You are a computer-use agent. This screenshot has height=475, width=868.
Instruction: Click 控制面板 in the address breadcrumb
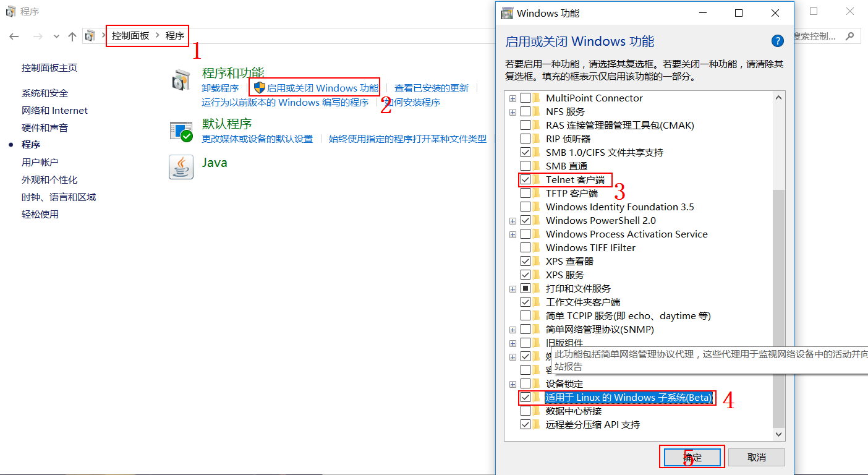pos(130,36)
